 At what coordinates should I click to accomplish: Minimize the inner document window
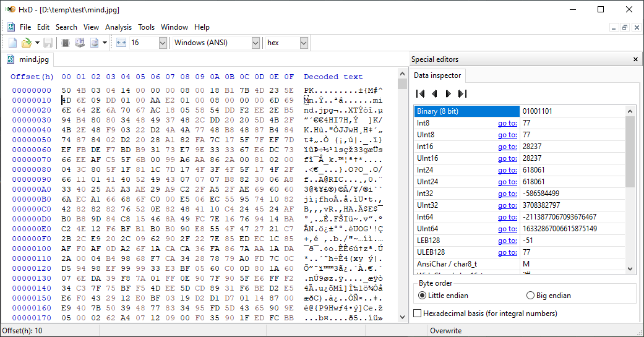(x=614, y=27)
